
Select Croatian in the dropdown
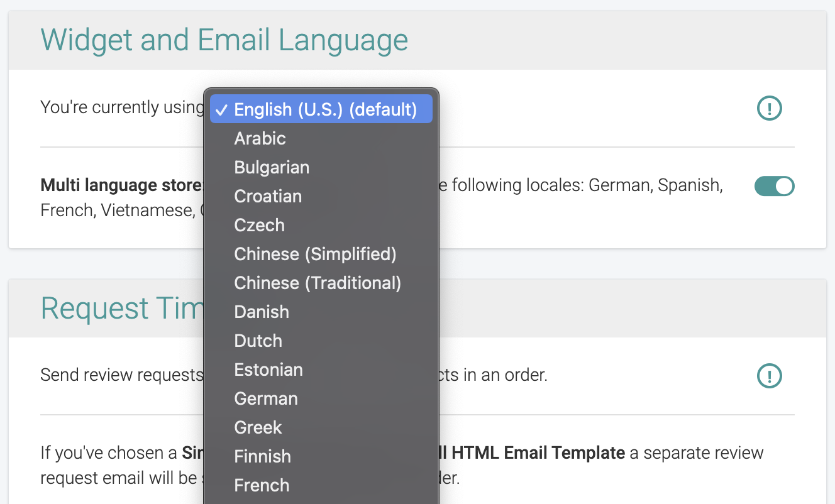(x=268, y=196)
